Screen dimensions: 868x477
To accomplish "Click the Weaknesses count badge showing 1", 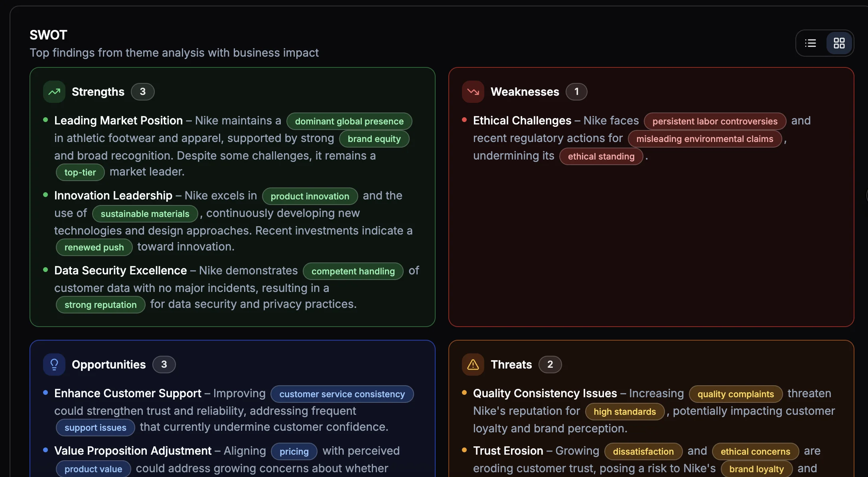I will pyautogui.click(x=576, y=91).
